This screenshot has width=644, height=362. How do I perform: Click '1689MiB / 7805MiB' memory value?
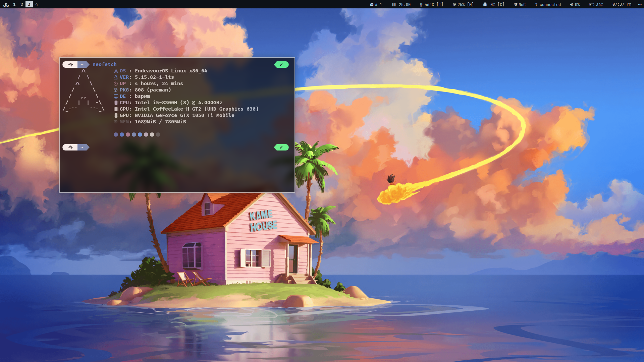tap(160, 122)
